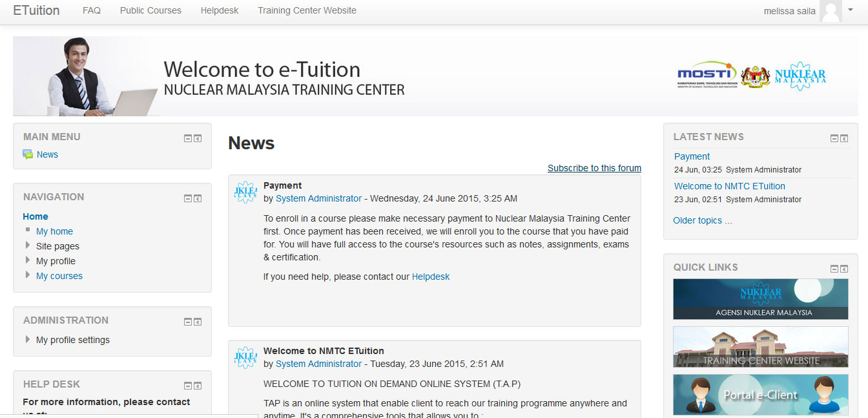Go to Home in Navigation
Viewport: 868px width, 418px height.
[36, 216]
